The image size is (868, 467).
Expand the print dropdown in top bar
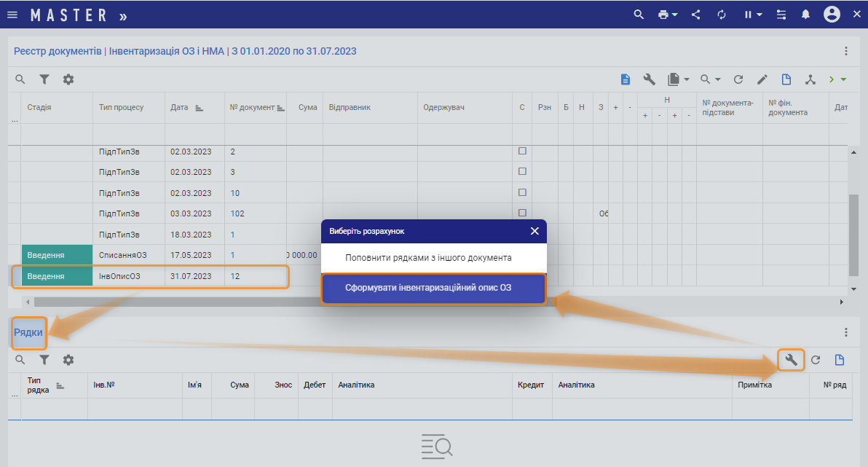[x=675, y=15]
